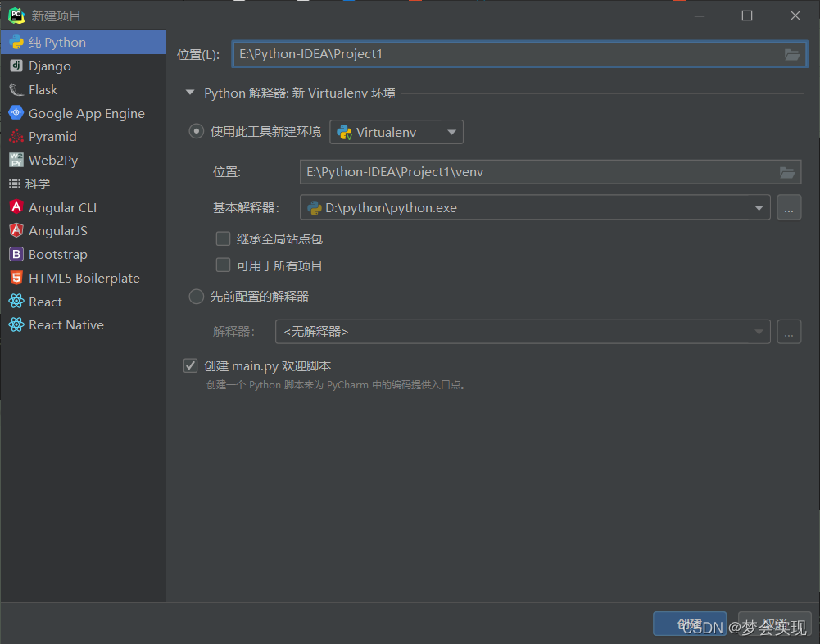820x644 pixels.
Task: Choose Flask from the project list
Action: (x=84, y=89)
